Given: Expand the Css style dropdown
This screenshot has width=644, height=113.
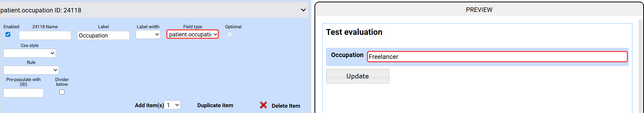Looking at the screenshot, I should point(30,53).
